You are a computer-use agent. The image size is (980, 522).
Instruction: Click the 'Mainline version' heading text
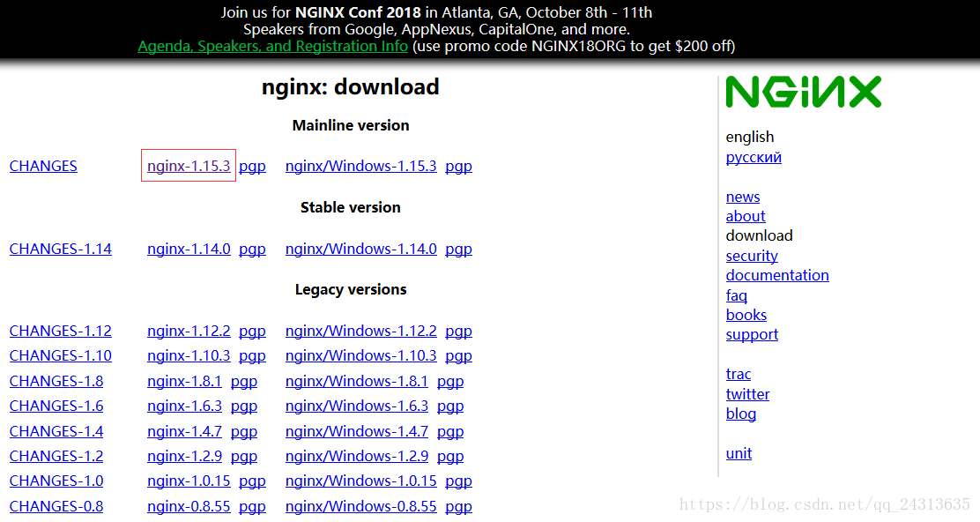coord(351,126)
